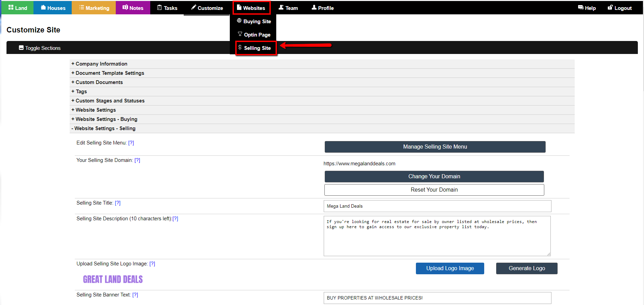Click the Reset Your Domain button
The width and height of the screenshot is (644, 305).
(x=434, y=190)
